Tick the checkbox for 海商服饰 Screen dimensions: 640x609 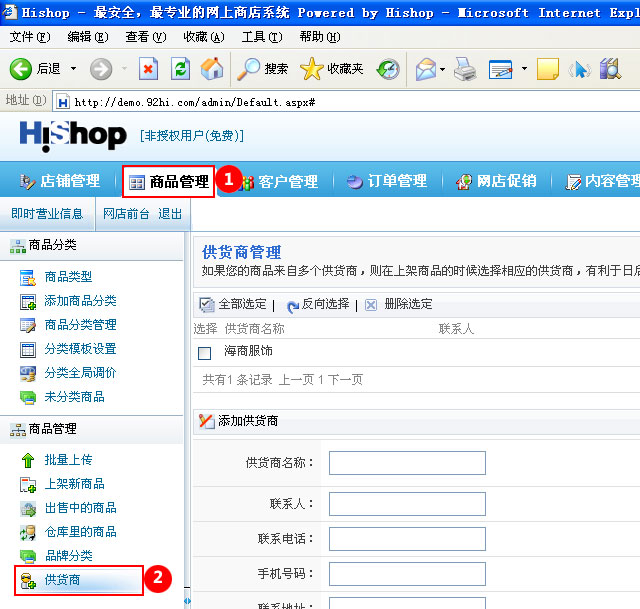204,353
